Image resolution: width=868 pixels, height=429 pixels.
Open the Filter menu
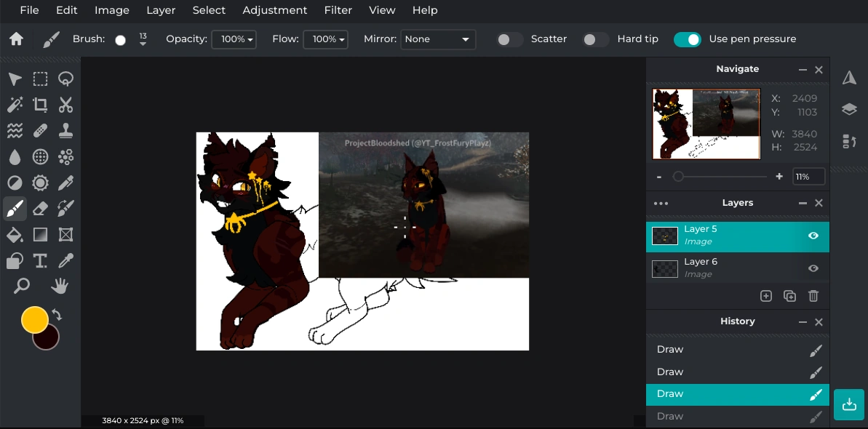pyautogui.click(x=338, y=10)
